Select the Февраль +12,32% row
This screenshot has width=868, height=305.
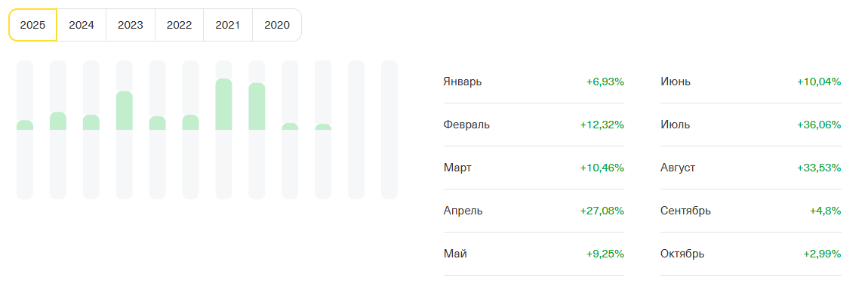click(x=534, y=125)
